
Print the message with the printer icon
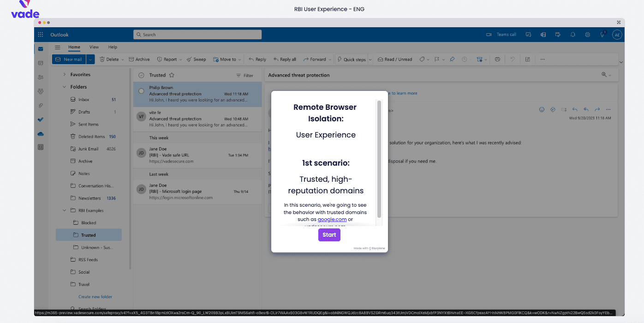click(x=497, y=59)
